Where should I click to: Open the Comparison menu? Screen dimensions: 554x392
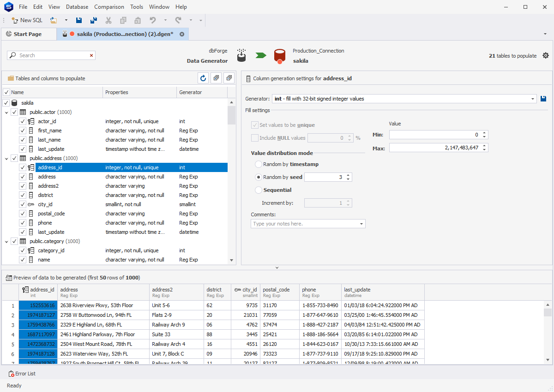109,7
